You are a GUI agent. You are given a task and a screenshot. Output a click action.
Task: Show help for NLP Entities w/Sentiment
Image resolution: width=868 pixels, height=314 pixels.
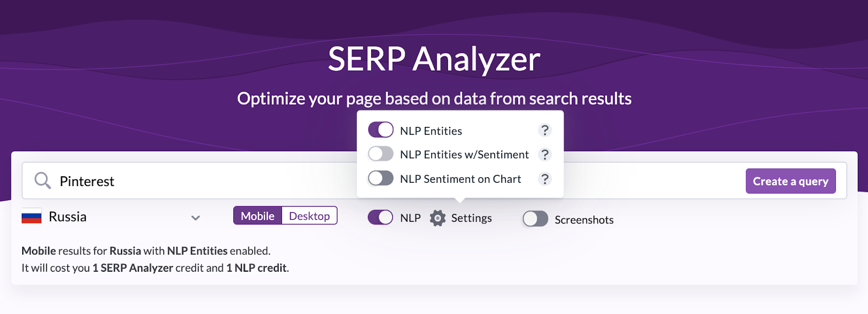545,155
